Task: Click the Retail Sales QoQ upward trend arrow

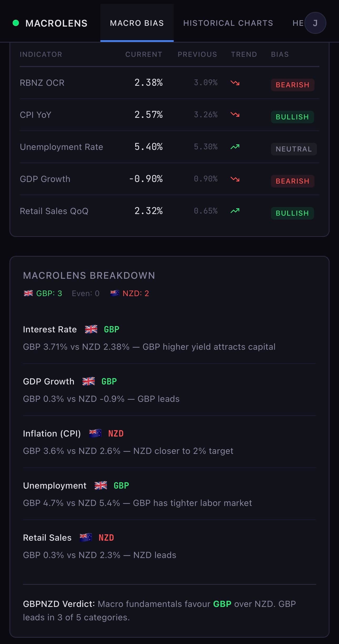Action: click(x=235, y=211)
